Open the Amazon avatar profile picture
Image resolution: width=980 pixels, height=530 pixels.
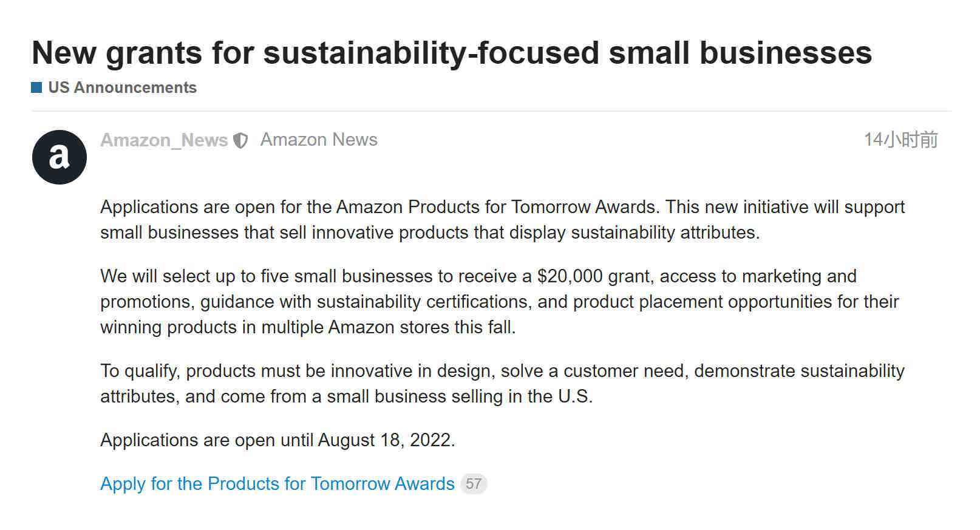[x=60, y=157]
